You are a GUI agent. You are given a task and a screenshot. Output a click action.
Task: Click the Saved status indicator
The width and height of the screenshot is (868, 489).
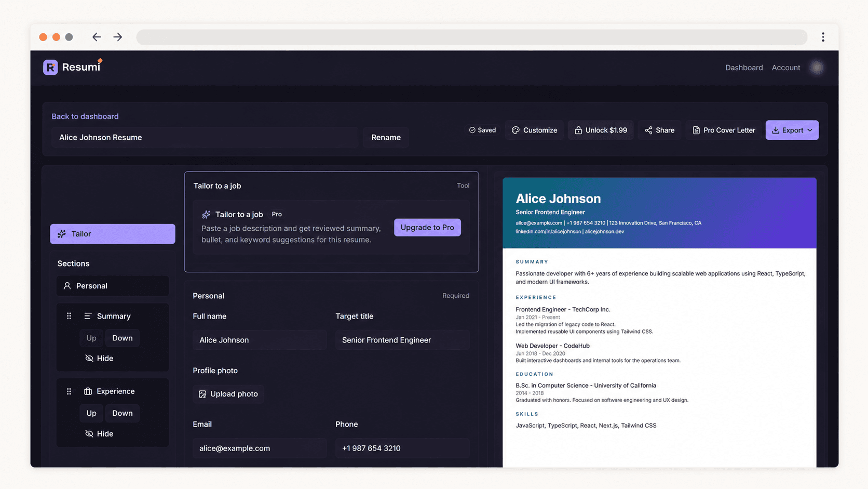click(482, 130)
